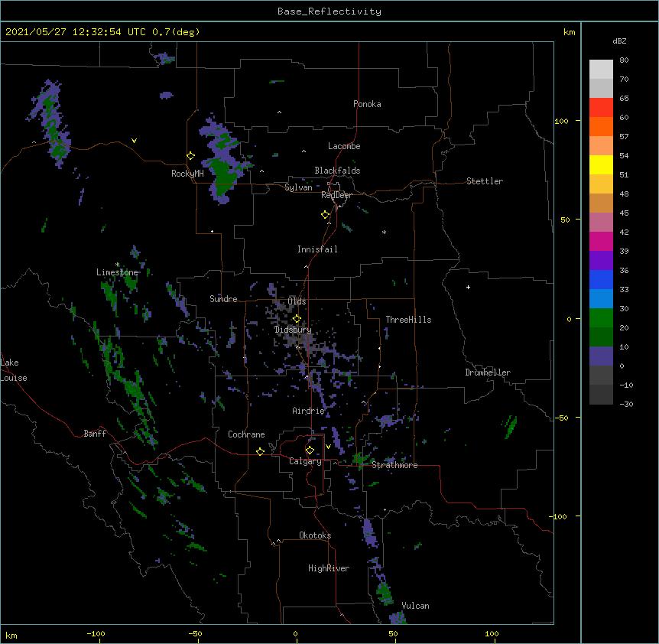Click the -50 tick on the horizontal axis
Image resolution: width=659 pixels, height=644 pixels.
click(x=195, y=633)
